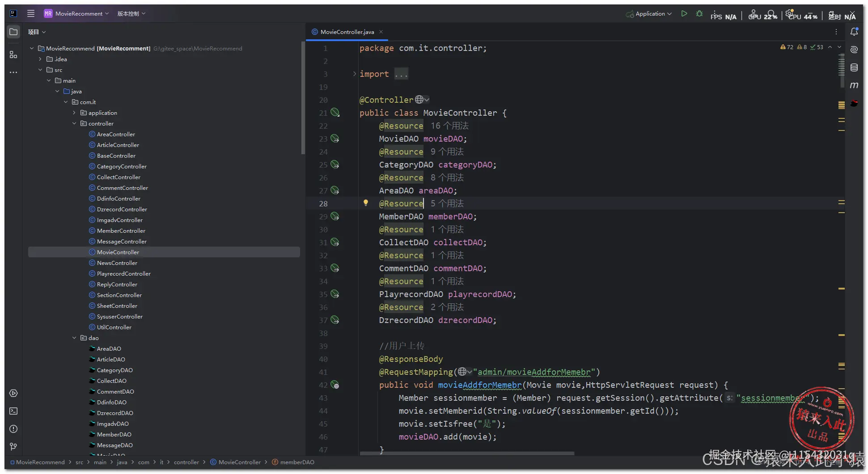868x474 pixels.
Task: Click the admin/movieAddforMemebr mapping link
Action: point(534,372)
